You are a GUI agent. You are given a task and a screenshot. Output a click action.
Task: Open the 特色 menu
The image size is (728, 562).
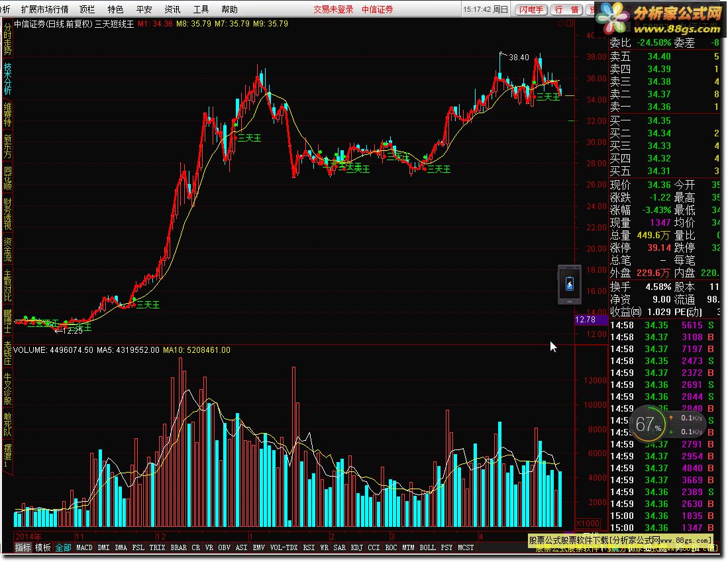tap(115, 9)
